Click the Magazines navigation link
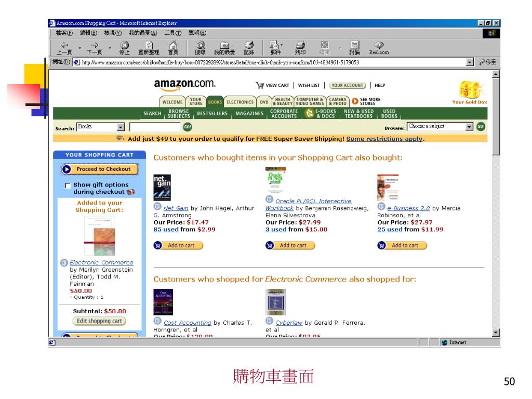 point(249,113)
